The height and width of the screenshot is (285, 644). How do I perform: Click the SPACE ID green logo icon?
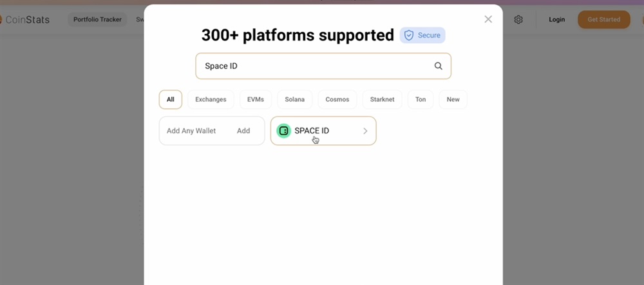pyautogui.click(x=283, y=131)
